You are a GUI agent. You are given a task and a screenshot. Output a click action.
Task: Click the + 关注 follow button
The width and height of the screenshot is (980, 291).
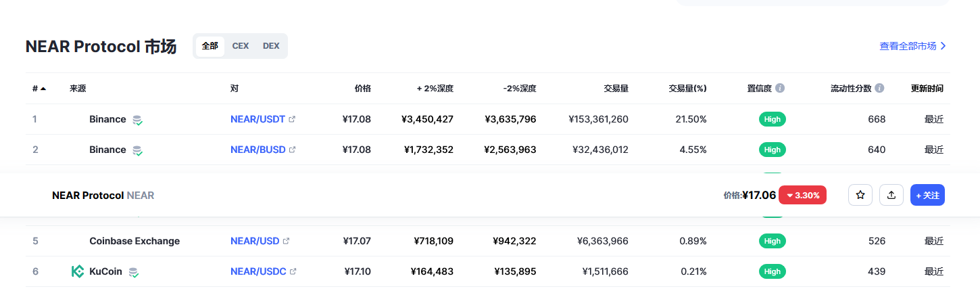coord(927,195)
